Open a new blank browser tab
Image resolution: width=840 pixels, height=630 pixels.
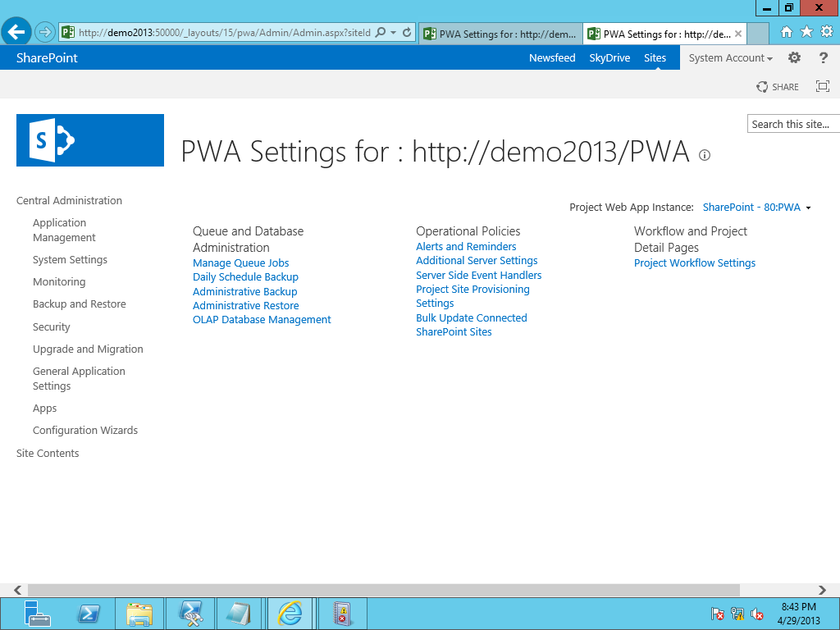(757, 34)
